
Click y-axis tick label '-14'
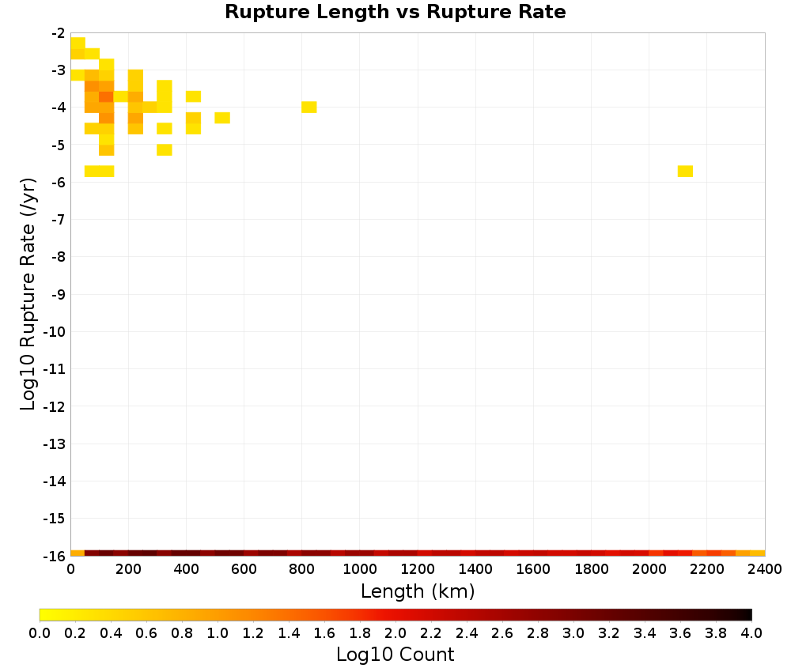[55, 481]
